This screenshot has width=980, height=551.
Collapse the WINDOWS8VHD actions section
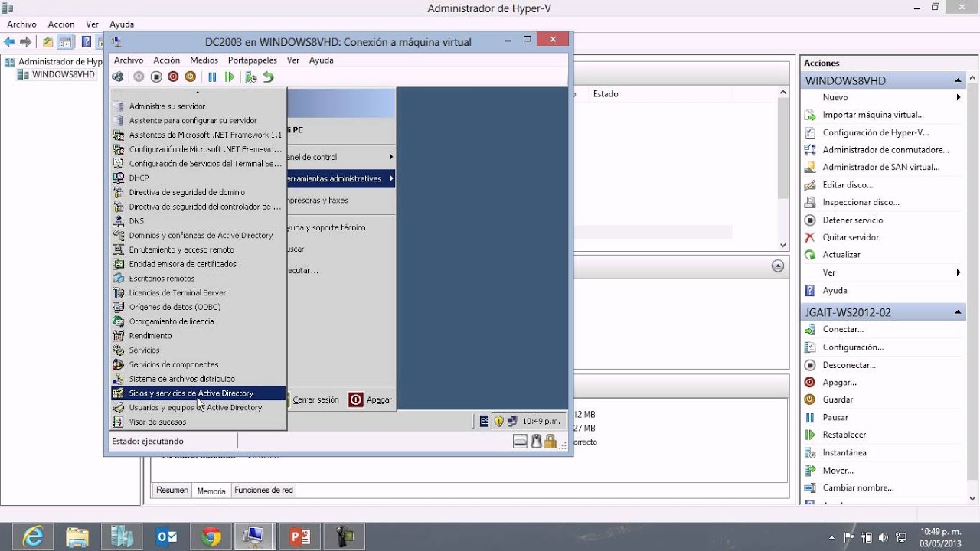958,80
